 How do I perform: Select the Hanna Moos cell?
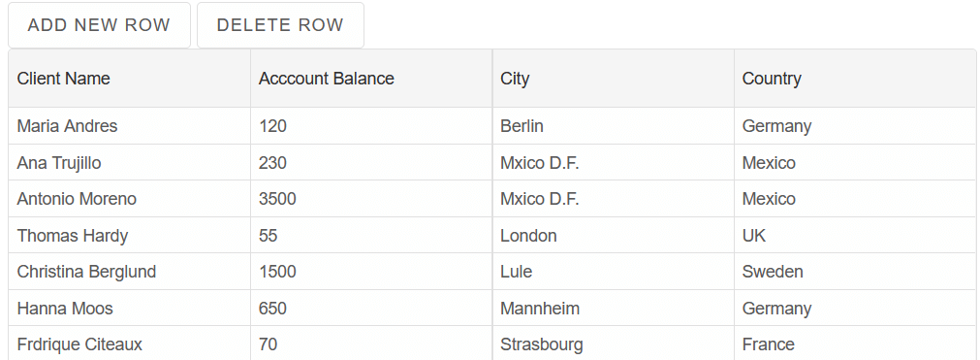(129, 308)
